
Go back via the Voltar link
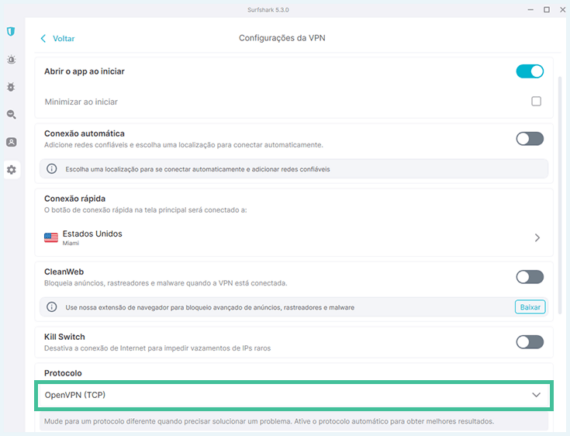point(64,39)
